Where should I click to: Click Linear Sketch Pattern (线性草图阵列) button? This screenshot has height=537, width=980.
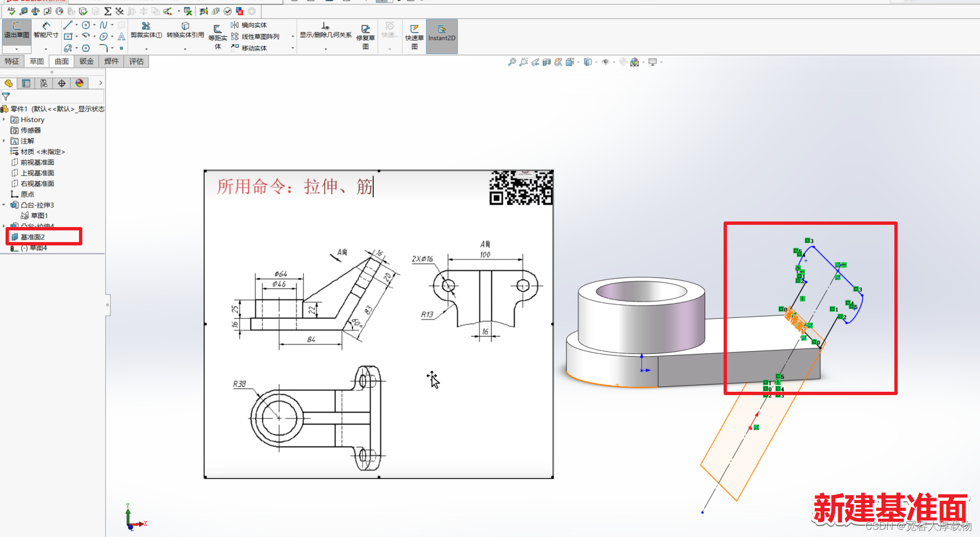tap(255, 37)
